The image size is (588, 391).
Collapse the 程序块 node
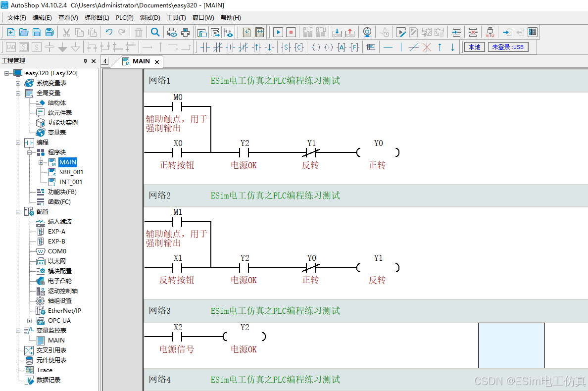(29, 152)
